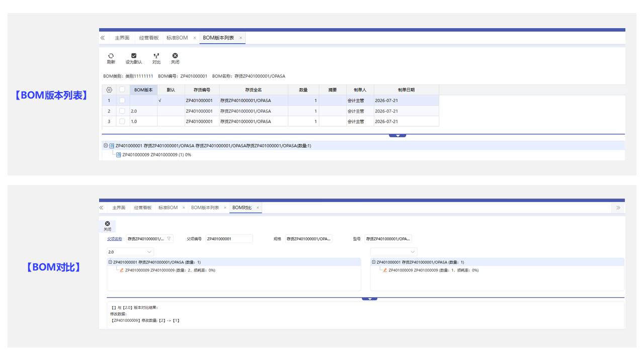Collapse the ZP401000001 node in the right comparison tree
The height and width of the screenshot is (362, 644).
pos(374,262)
